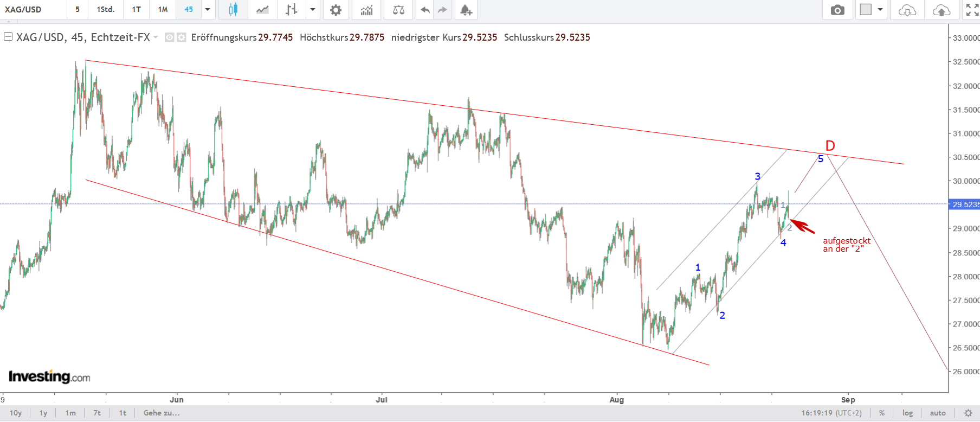Set chart range to 7t

(x=97, y=413)
